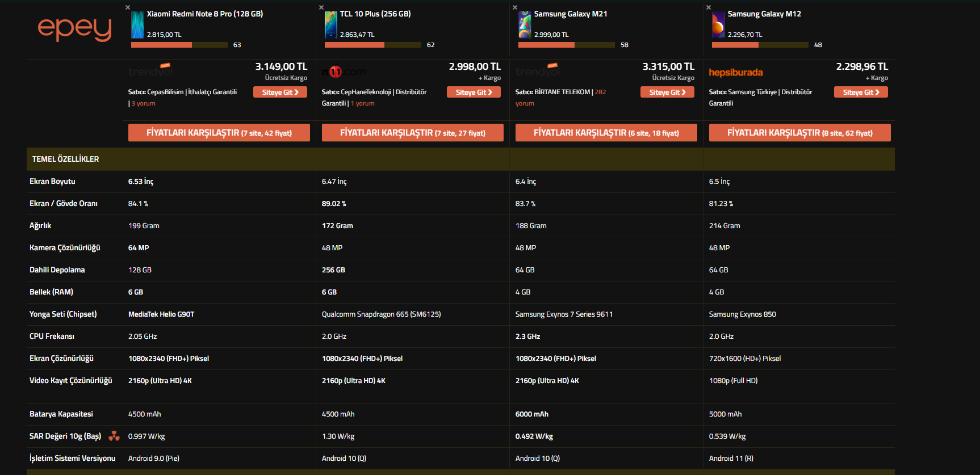This screenshot has width=980, height=475.
Task: Click the 'Ekran / Gövde Oranı' row label
Action: [64, 203]
